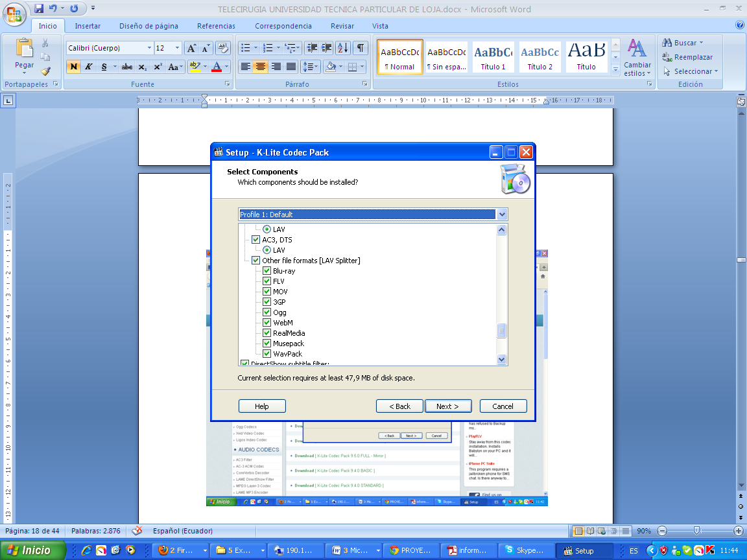Sort text A-Z icon
The image size is (747, 560).
pyautogui.click(x=343, y=47)
